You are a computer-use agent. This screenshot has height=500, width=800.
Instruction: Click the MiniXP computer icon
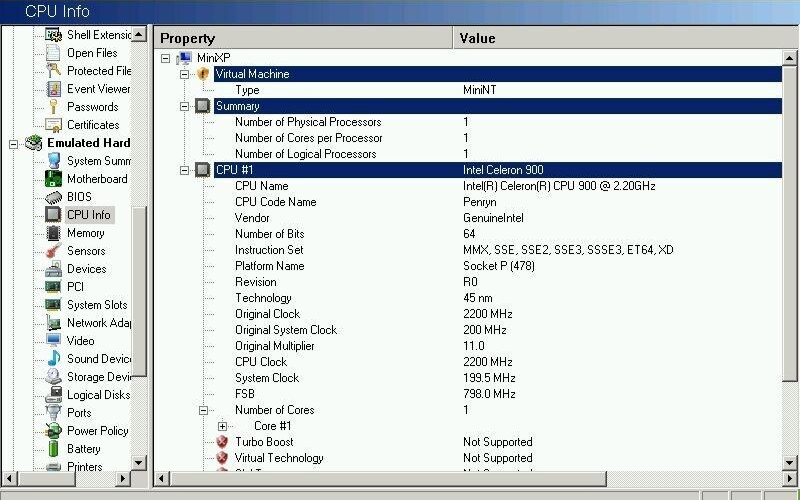point(184,58)
